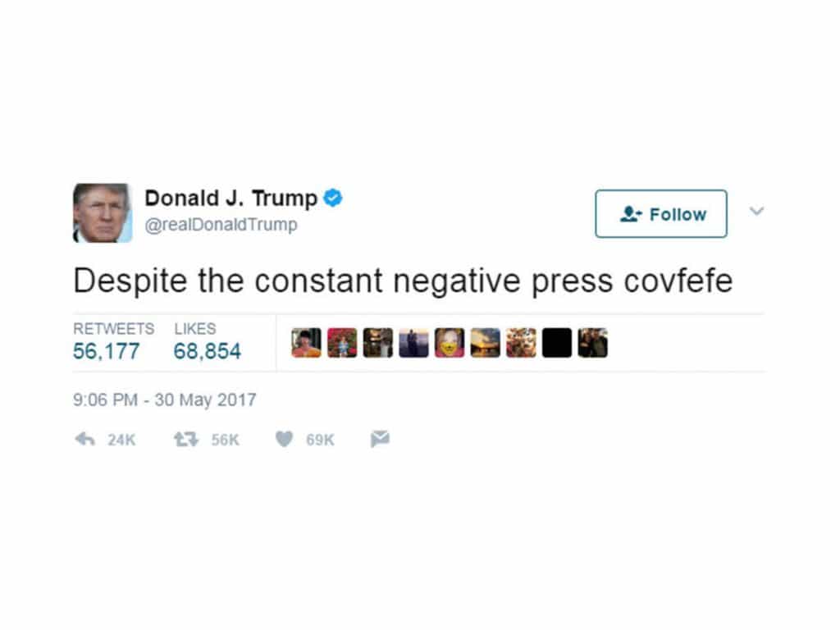
Task: Like the tweet with heart icon
Action: (284, 440)
